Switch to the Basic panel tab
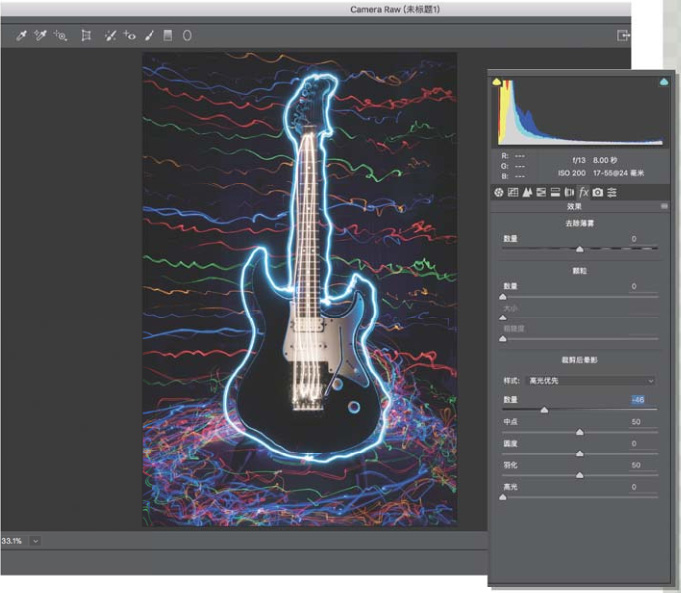The image size is (681, 593). 500,191
